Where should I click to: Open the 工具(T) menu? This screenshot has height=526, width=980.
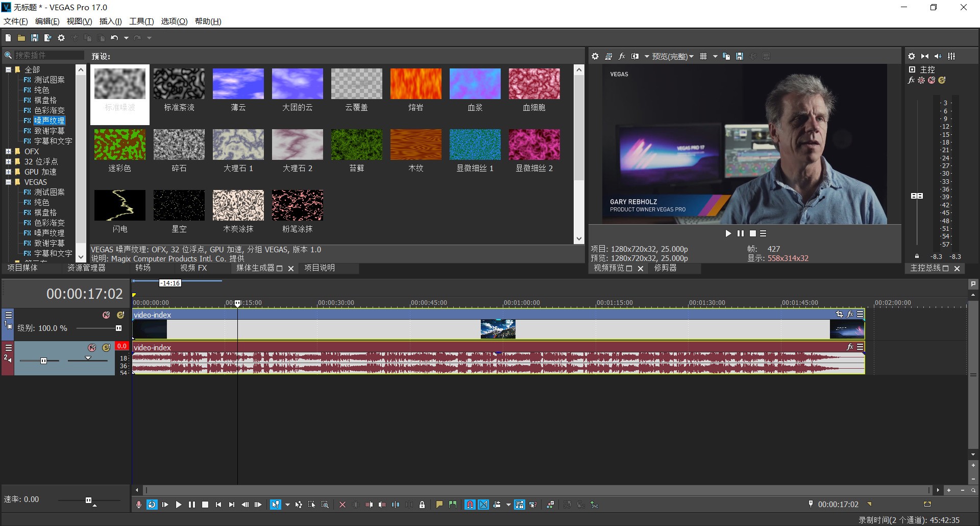(141, 21)
